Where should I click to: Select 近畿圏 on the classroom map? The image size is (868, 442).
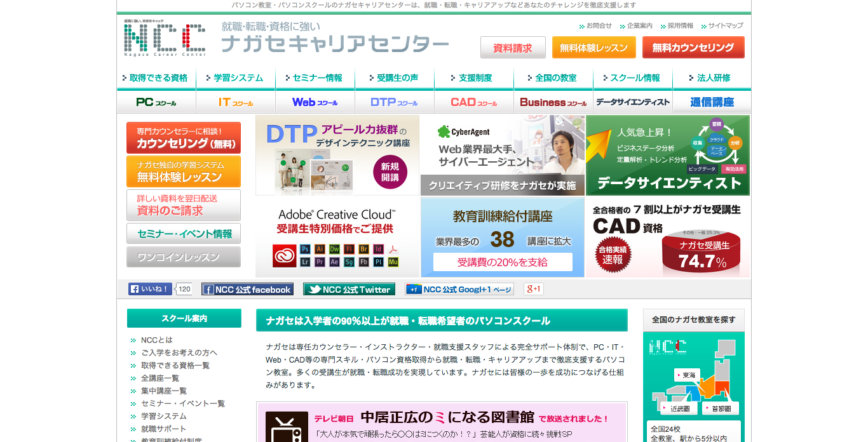coord(679,408)
